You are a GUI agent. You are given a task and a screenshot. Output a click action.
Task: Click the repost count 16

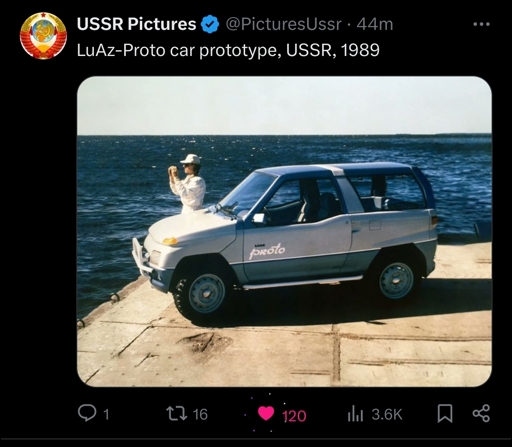[x=200, y=414]
